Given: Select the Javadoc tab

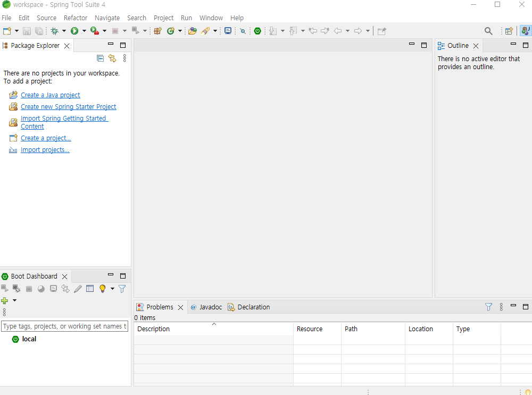Looking at the screenshot, I should (206, 307).
